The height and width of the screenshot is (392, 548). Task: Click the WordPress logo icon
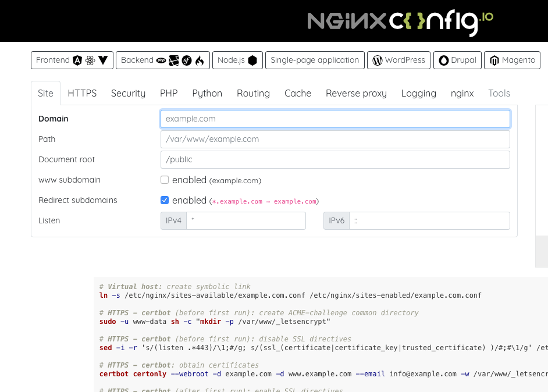click(x=378, y=60)
